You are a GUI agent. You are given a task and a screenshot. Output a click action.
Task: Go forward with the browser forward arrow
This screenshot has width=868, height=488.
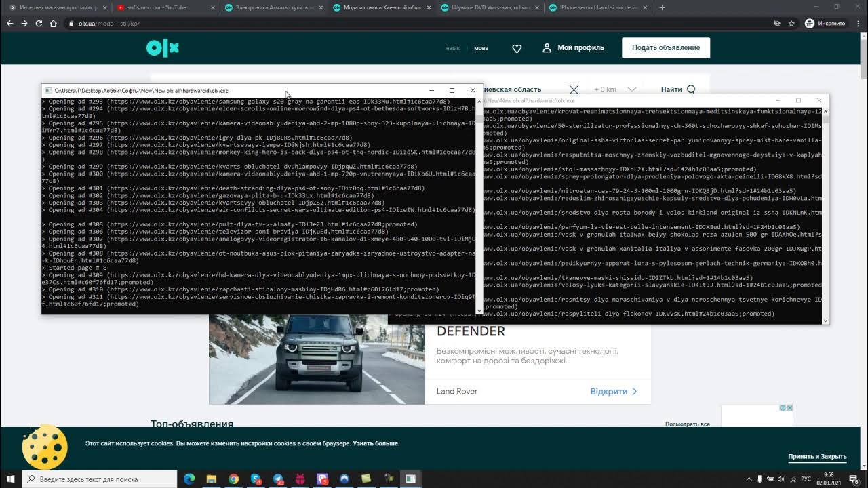24,23
